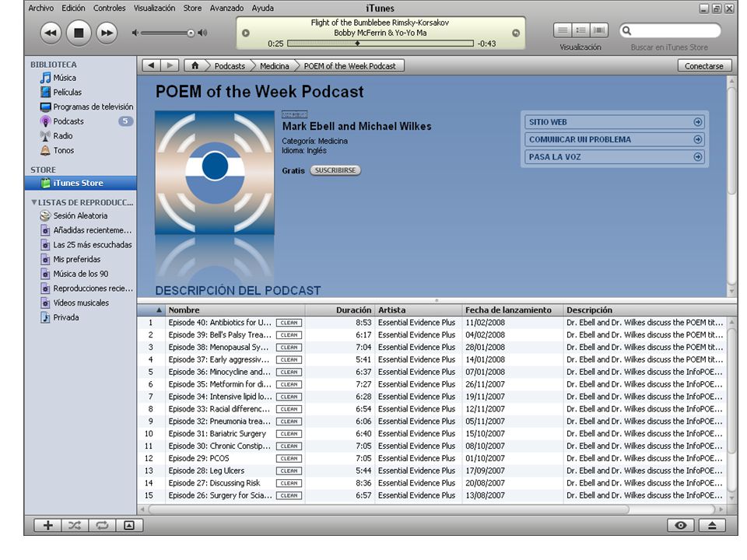Image resolution: width=747 pixels, height=560 pixels.
Task: Select iTunes Store in the sidebar
Action: (80, 183)
